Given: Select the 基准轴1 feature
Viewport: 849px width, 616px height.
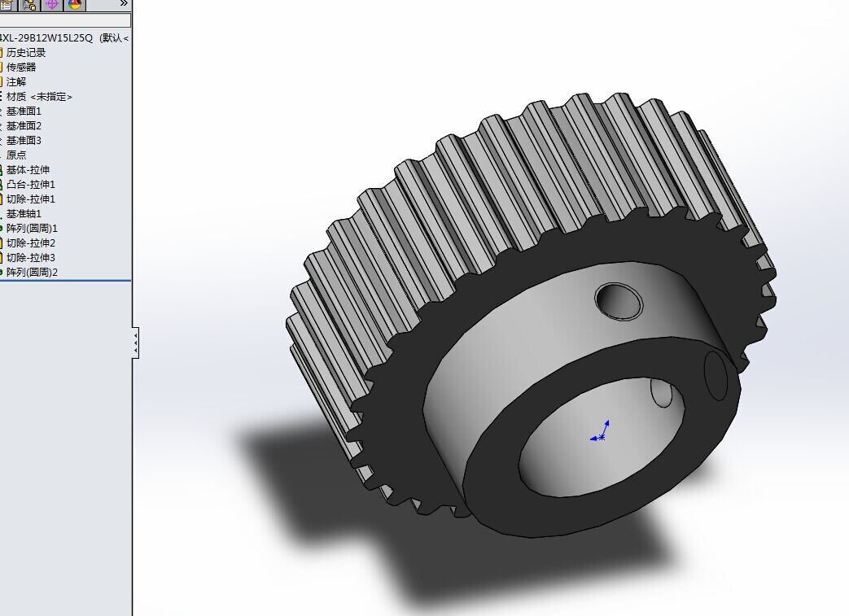Looking at the screenshot, I should coord(24,213).
